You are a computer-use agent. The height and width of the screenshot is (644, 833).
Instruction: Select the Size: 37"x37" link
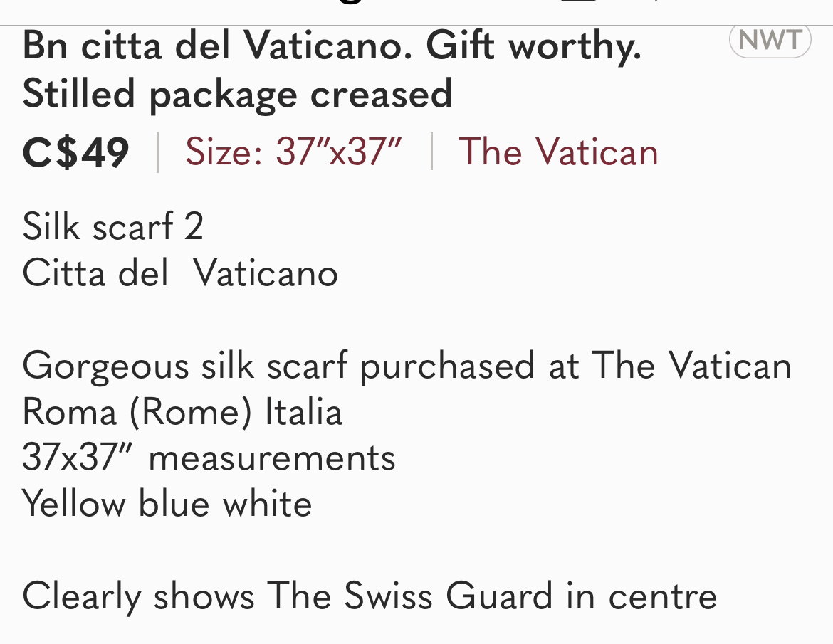point(293,152)
